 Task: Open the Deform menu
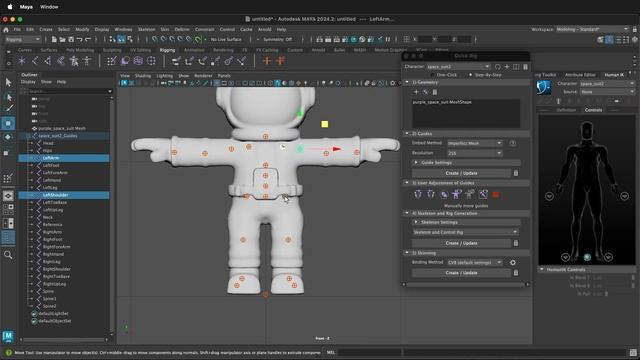coord(182,29)
